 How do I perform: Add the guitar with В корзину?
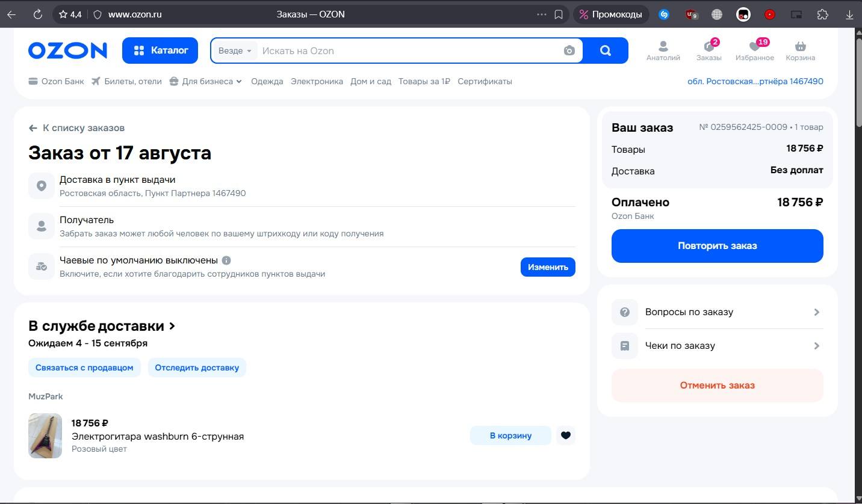pos(510,435)
